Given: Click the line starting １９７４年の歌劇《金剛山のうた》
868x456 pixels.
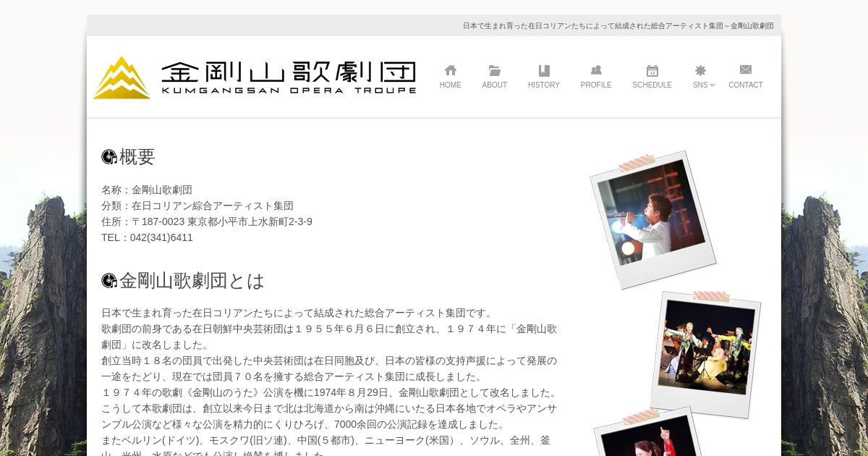Looking at the screenshot, I should click(331, 392).
